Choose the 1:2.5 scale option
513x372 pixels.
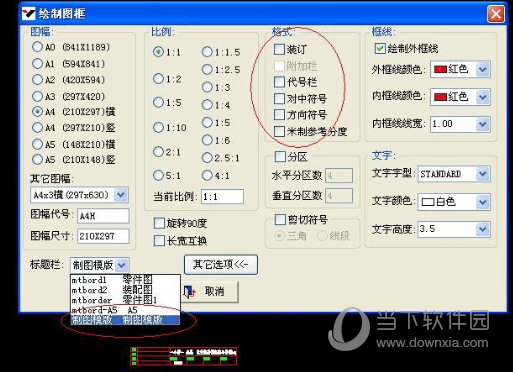tap(207, 69)
